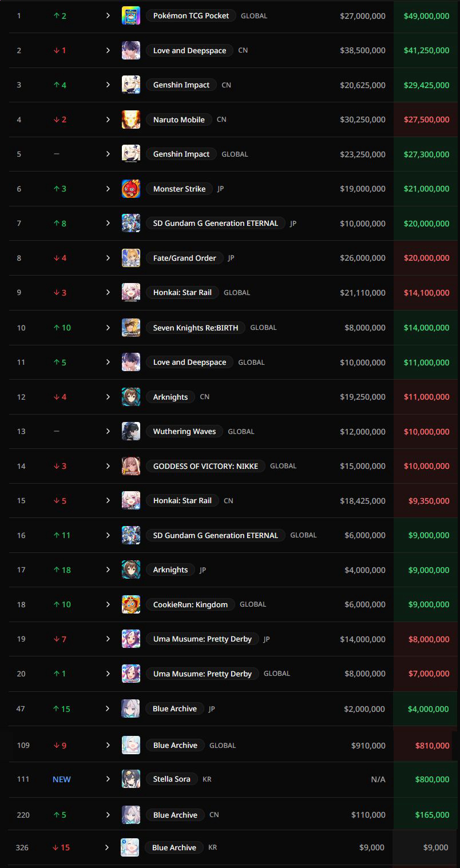The image size is (460, 868).
Task: Click the $810,000 revenue value
Action: [x=432, y=746]
